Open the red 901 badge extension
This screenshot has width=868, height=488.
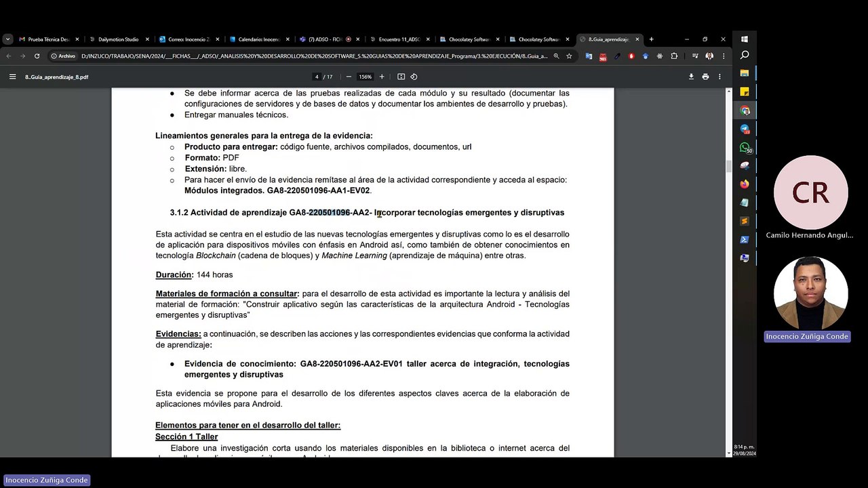point(603,57)
